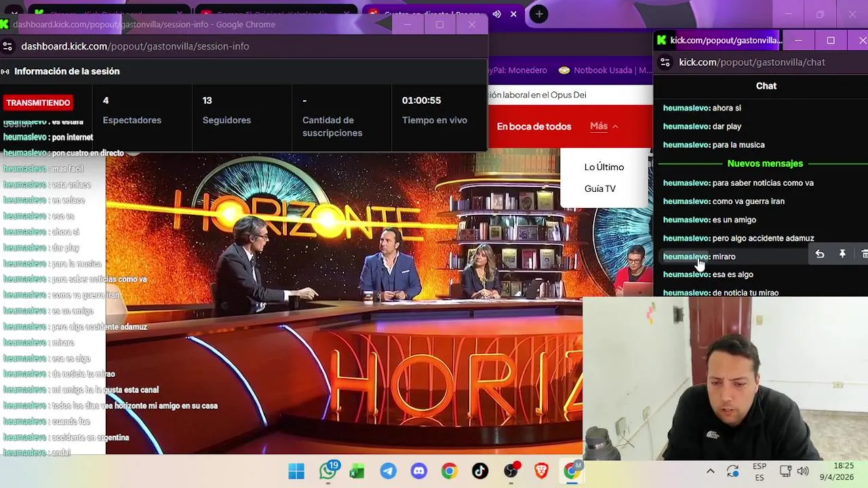The height and width of the screenshot is (488, 868).
Task: Reply to the 'miraro' chat message
Action: click(819, 254)
